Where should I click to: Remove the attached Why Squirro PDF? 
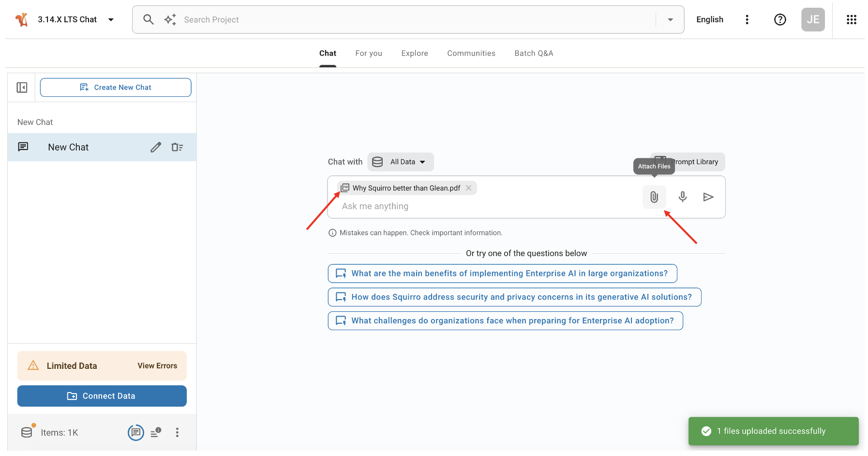click(468, 188)
